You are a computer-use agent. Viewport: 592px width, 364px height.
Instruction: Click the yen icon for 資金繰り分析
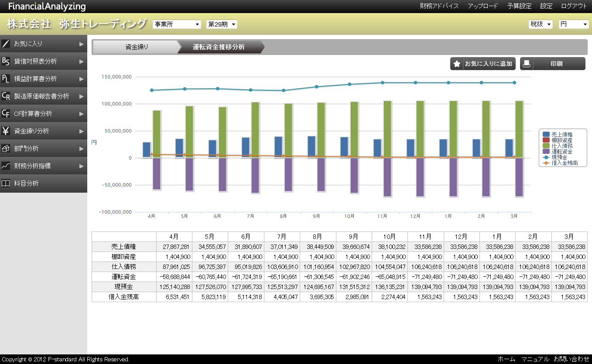pyautogui.click(x=6, y=131)
